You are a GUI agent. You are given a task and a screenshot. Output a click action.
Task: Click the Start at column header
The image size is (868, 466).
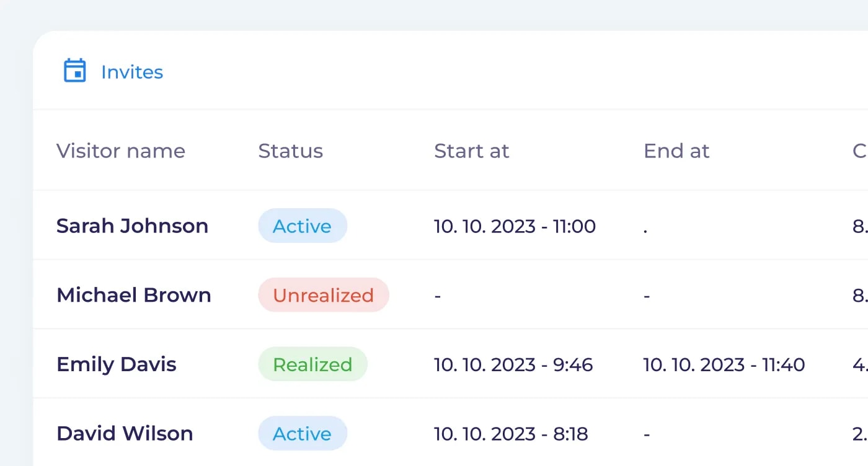(471, 151)
